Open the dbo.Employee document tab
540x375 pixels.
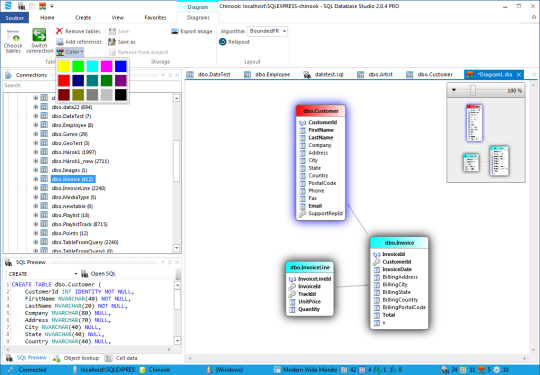click(x=267, y=74)
